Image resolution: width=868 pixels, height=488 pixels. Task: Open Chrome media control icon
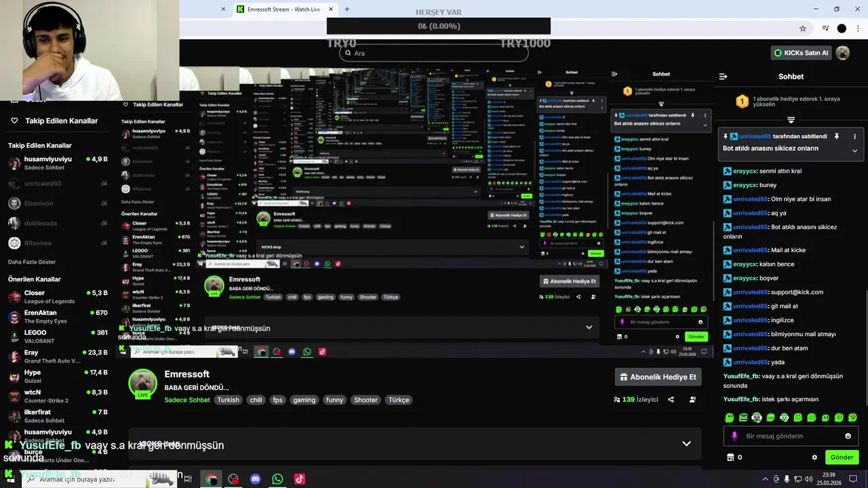(825, 28)
